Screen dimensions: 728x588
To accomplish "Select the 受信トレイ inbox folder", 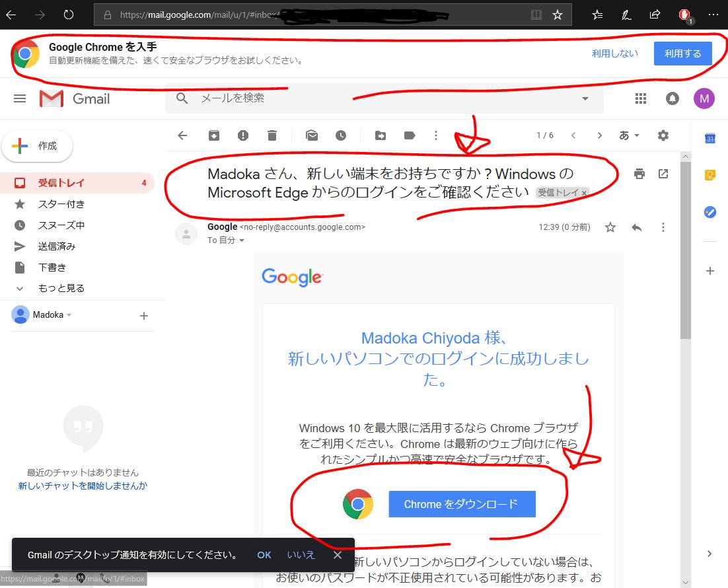I will coord(77,182).
